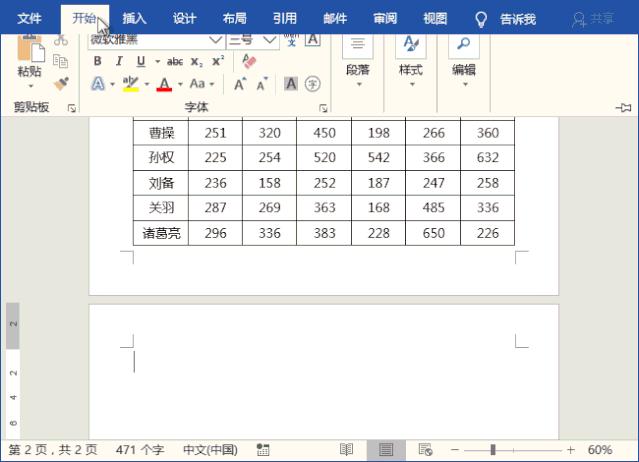
Task: Switch to the Layout (布局) tab
Action: pos(234,19)
